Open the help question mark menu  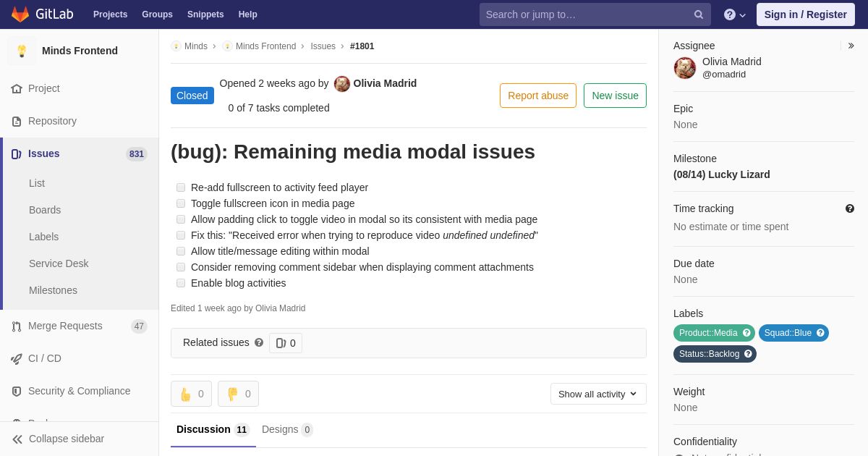point(735,14)
